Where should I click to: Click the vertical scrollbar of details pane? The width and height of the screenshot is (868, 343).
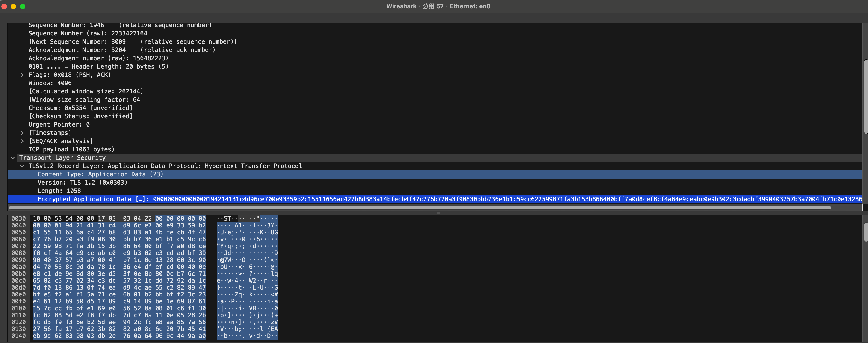point(865,97)
